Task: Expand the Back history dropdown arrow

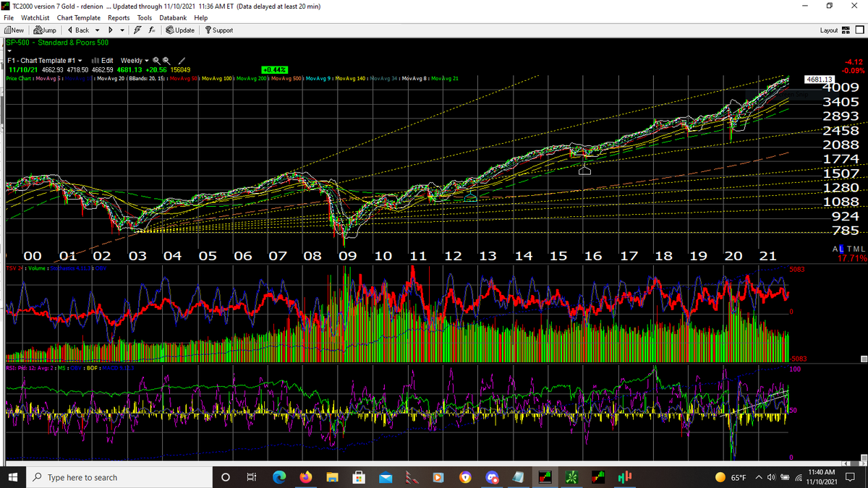Action: click(x=97, y=30)
